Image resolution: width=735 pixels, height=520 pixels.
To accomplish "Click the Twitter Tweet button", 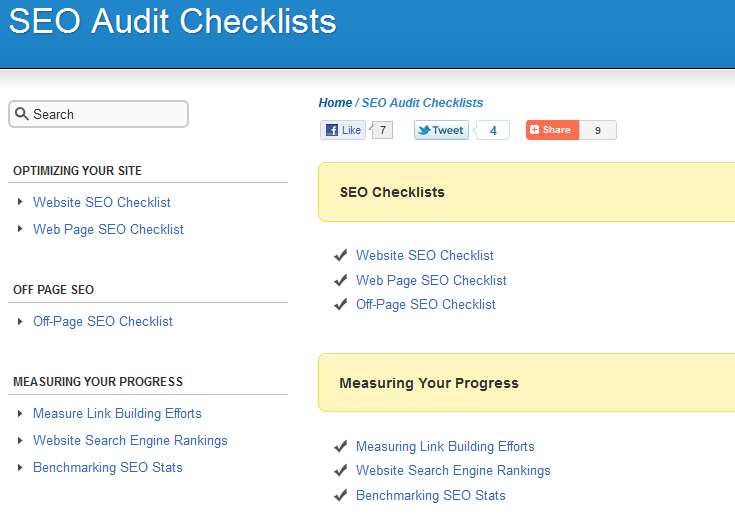I will (x=441, y=130).
